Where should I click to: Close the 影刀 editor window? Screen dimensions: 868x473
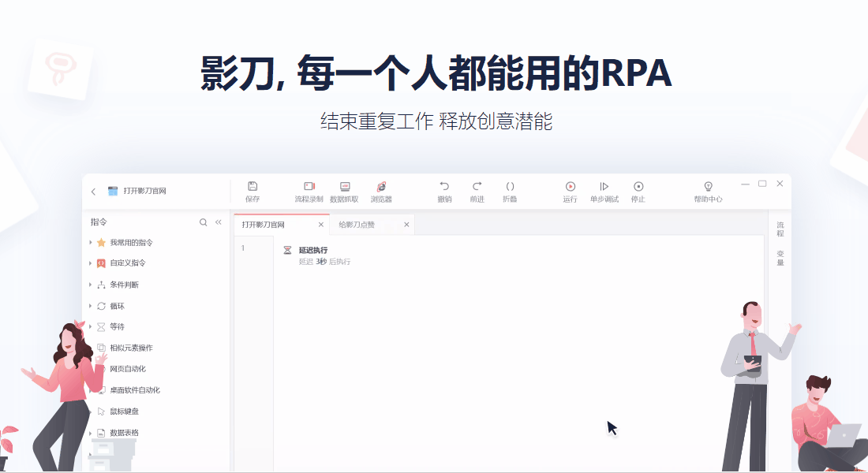tap(780, 184)
